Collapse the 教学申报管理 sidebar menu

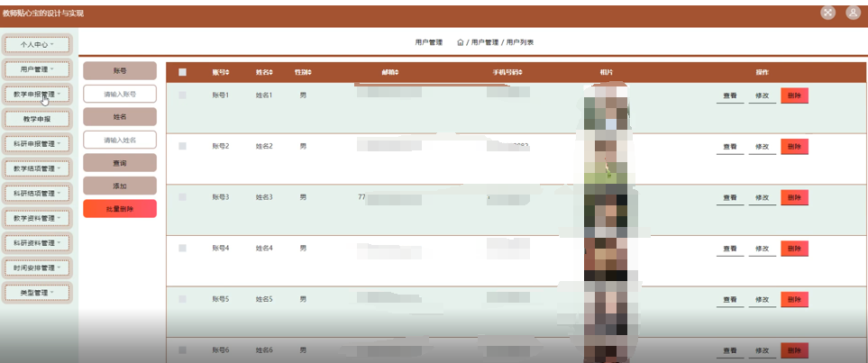pos(37,94)
